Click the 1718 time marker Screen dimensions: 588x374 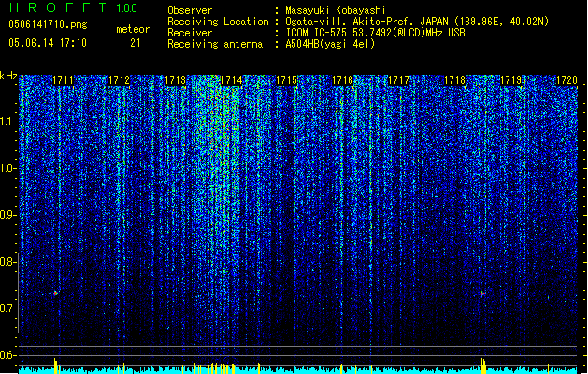(x=454, y=80)
